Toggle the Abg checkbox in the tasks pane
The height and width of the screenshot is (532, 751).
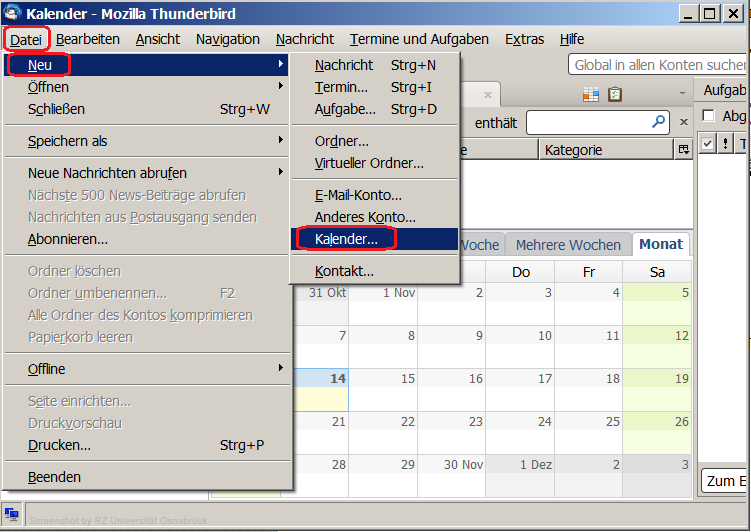(x=708, y=115)
